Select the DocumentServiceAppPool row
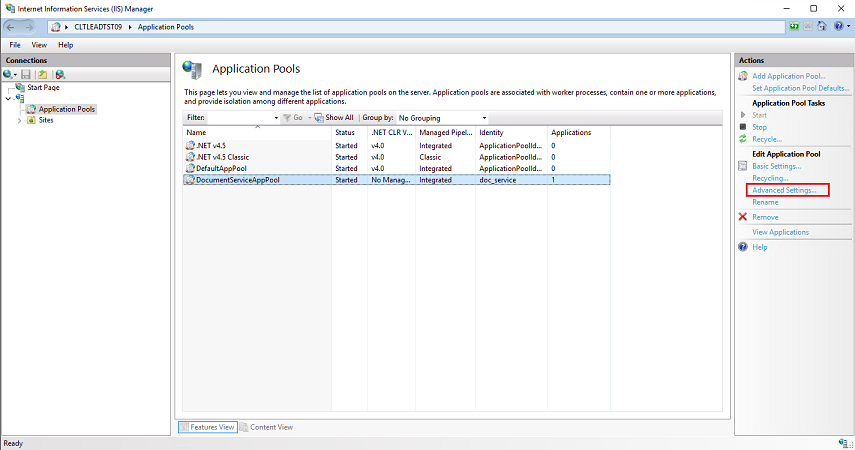Viewport: 855px width, 450px height. 396,180
